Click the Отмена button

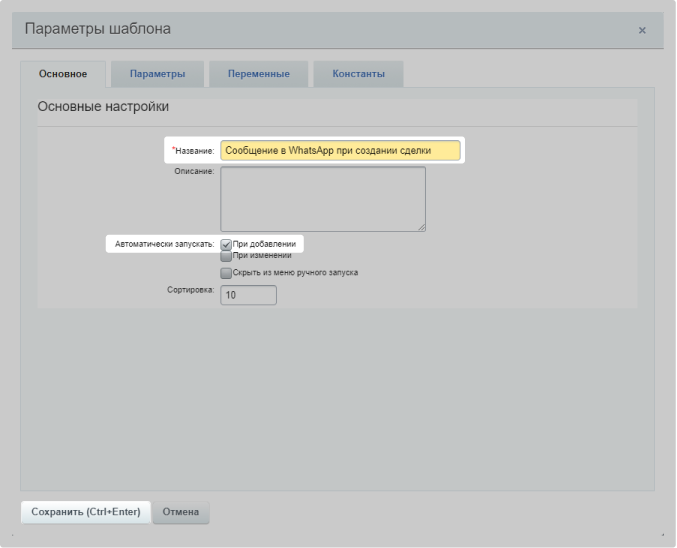click(181, 512)
